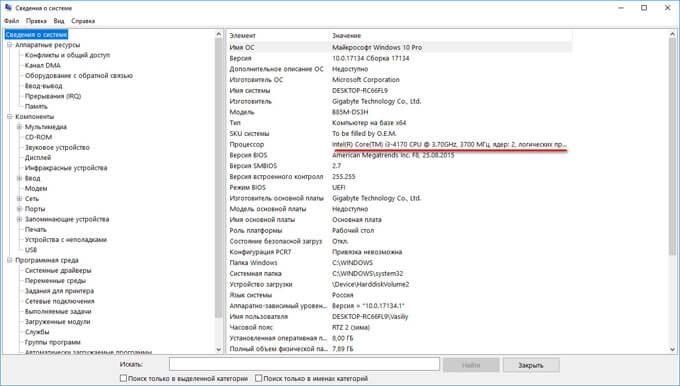Collapse the Аппаратные ресурсы tree node
The width and height of the screenshot is (680, 386).
pyautogui.click(x=9, y=45)
